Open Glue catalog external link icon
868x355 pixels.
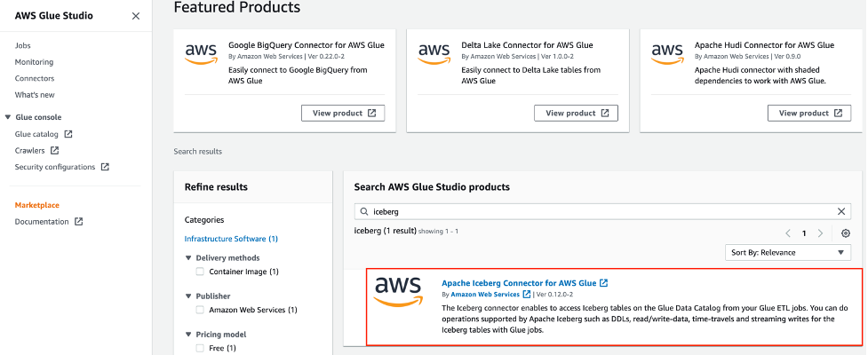coord(68,134)
